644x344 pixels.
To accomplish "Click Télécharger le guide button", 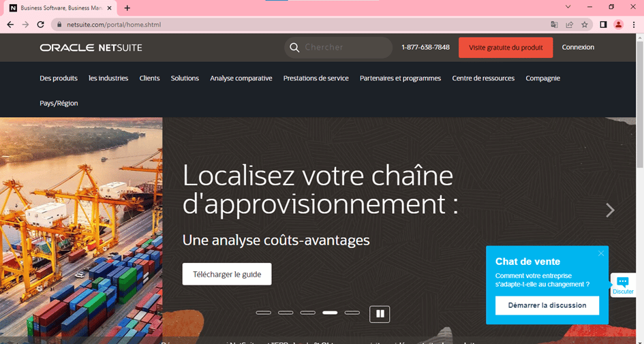I will [x=227, y=274].
